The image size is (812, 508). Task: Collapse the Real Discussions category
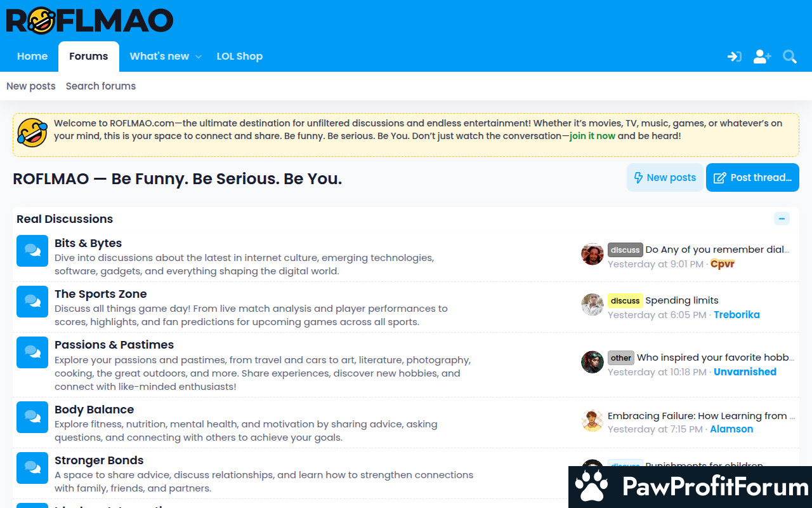tap(782, 218)
